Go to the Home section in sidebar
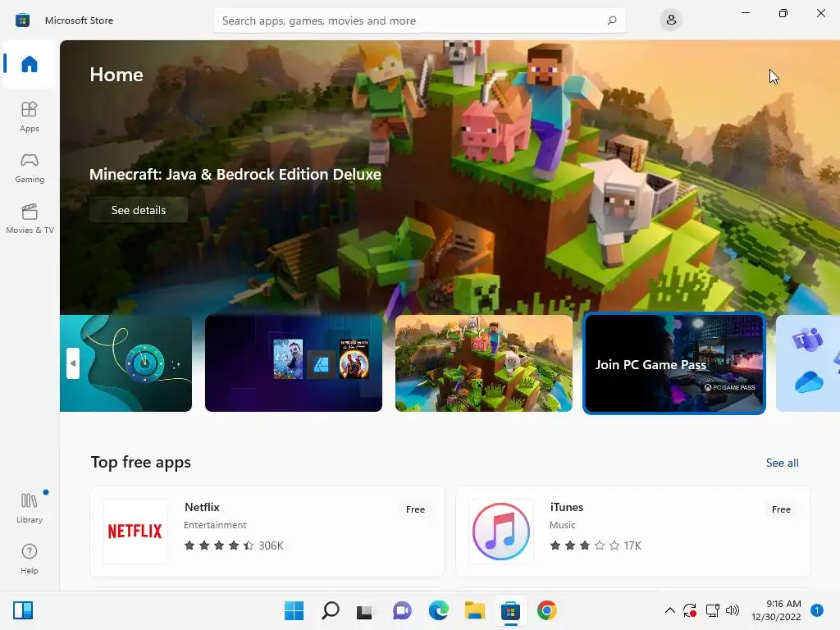This screenshot has width=840, height=630. [30, 64]
